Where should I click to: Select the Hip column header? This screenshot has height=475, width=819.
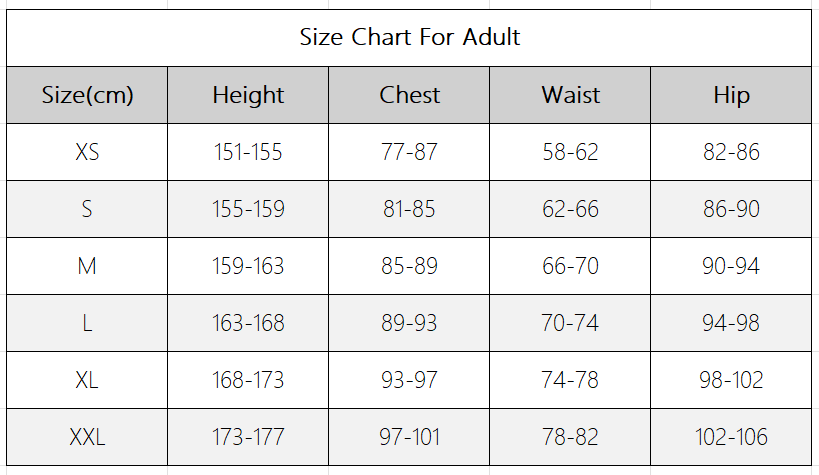[x=731, y=95]
